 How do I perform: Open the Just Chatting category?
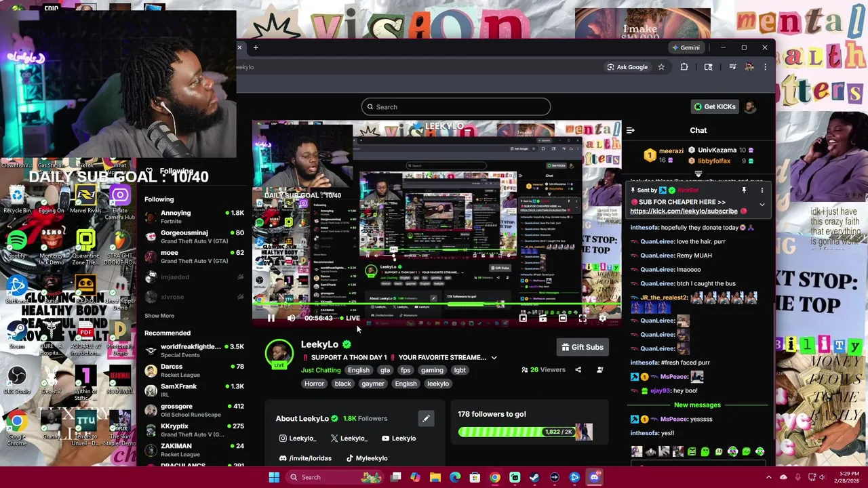click(x=321, y=370)
